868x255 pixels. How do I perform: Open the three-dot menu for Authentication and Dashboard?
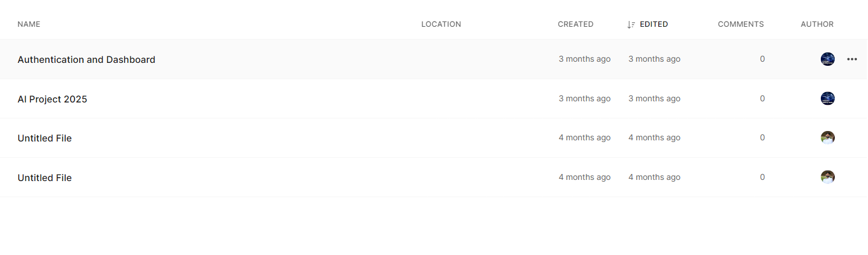point(852,59)
